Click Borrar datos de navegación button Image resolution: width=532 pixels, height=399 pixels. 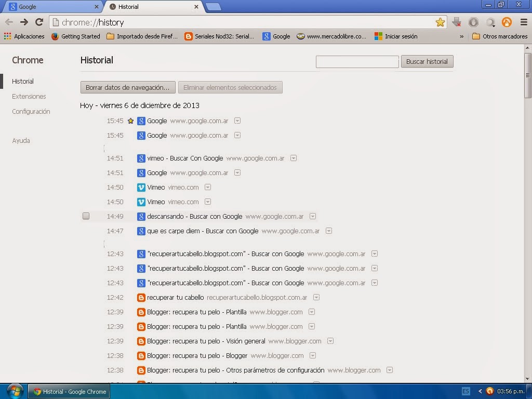[x=128, y=87]
